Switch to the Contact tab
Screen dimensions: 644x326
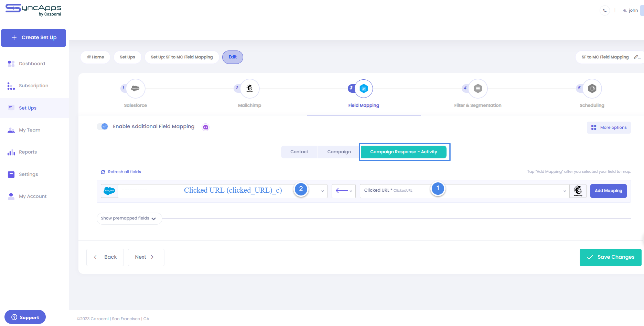299,152
